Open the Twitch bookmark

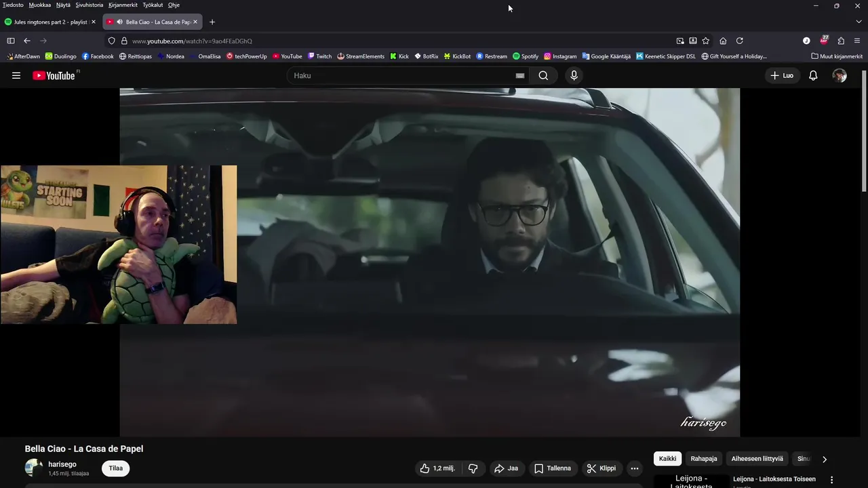coord(319,56)
